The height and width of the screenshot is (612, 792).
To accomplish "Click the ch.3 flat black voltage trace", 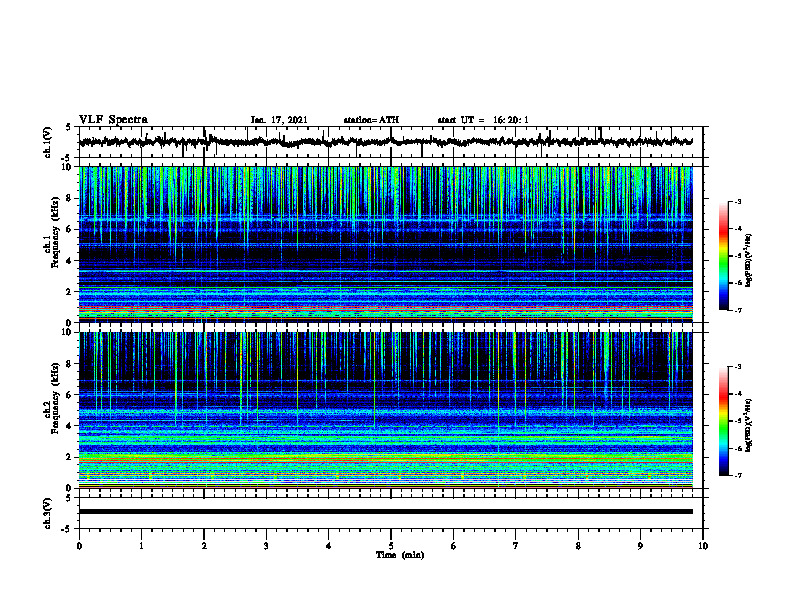I will coord(385,512).
